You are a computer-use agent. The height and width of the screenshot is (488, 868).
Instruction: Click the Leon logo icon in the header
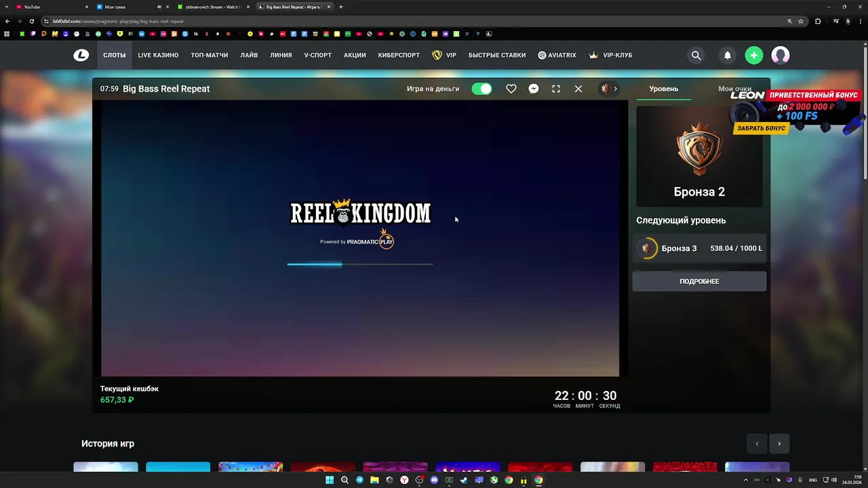pos(81,55)
